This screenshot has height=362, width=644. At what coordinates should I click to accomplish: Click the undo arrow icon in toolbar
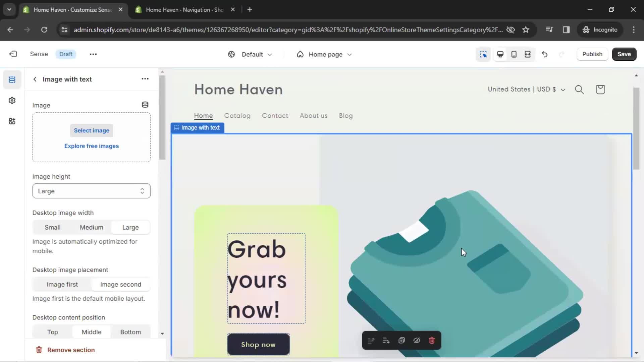[545, 54]
